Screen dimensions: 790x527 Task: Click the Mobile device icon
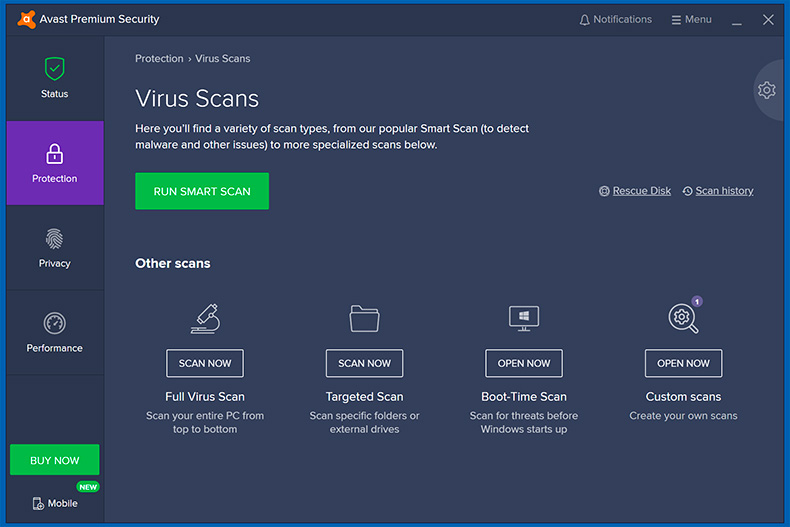pos(38,503)
